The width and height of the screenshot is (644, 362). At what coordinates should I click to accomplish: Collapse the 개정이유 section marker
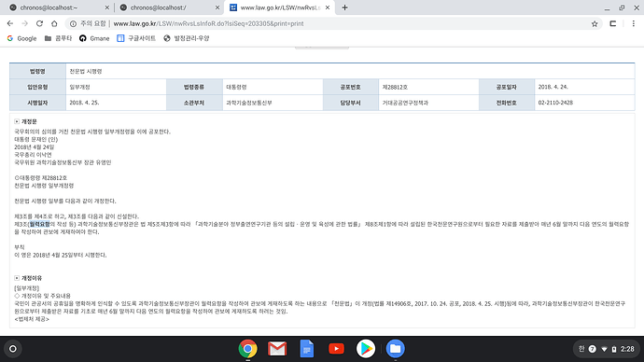(x=17, y=278)
